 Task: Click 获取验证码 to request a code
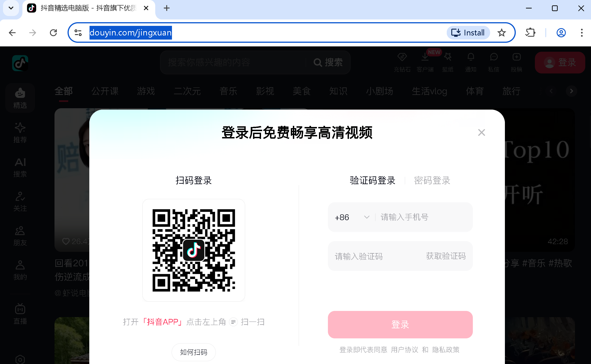pyautogui.click(x=446, y=256)
